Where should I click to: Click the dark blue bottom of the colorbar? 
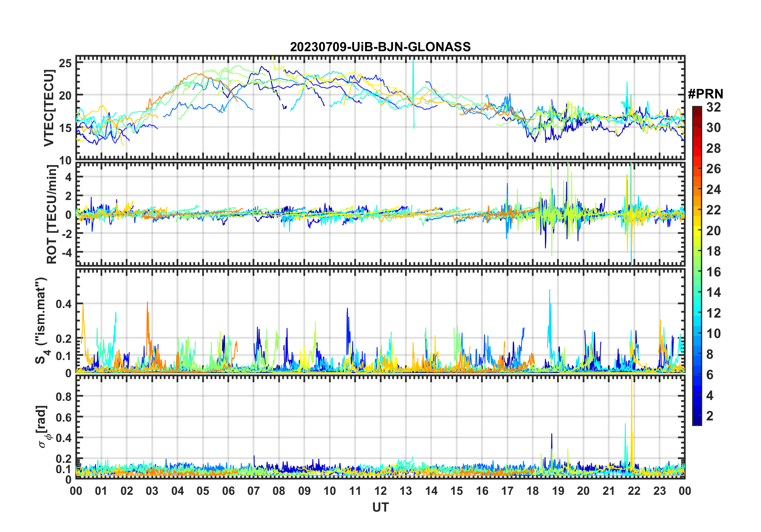tap(697, 422)
